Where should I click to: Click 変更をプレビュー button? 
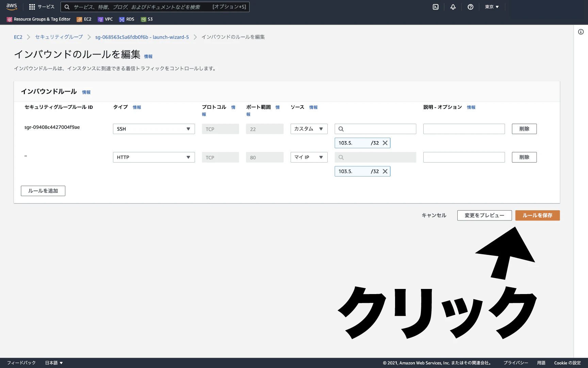tap(484, 215)
